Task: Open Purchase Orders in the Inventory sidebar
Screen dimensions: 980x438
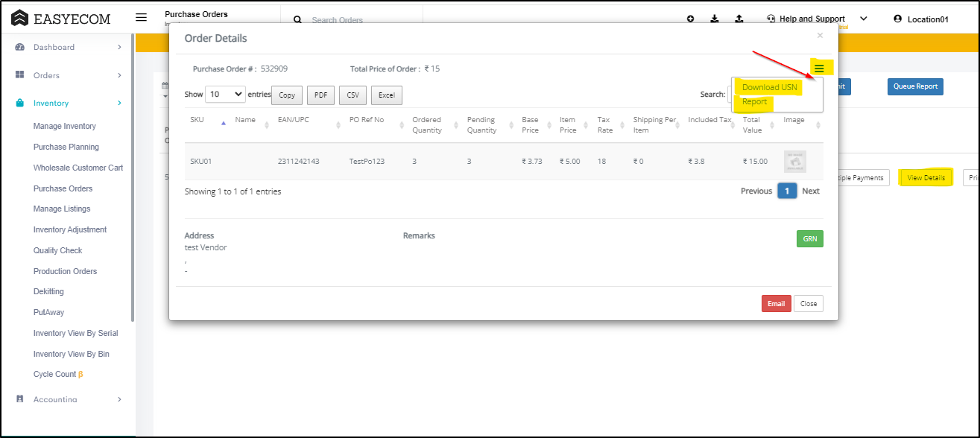Action: (63, 188)
